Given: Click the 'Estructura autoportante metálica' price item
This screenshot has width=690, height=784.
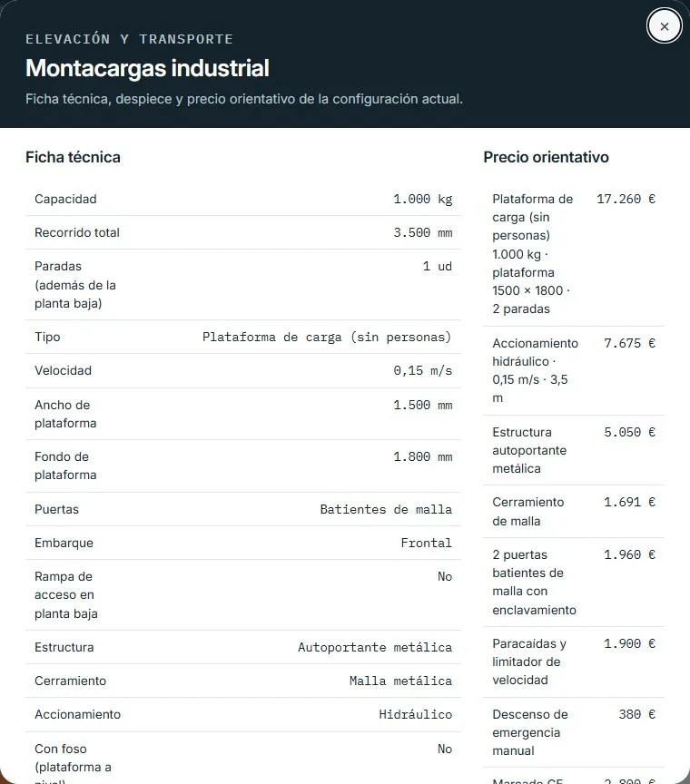Looking at the screenshot, I should pos(529,450).
